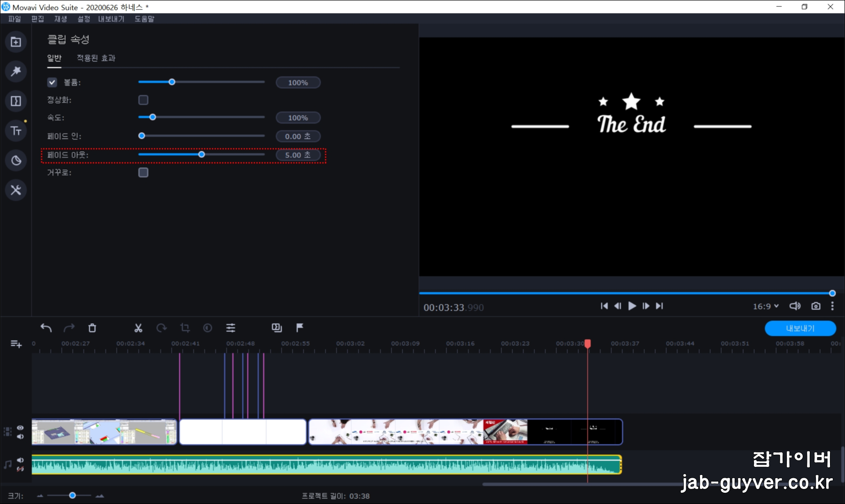Open the Transitions panel icon
845x504 pixels.
pyautogui.click(x=16, y=101)
